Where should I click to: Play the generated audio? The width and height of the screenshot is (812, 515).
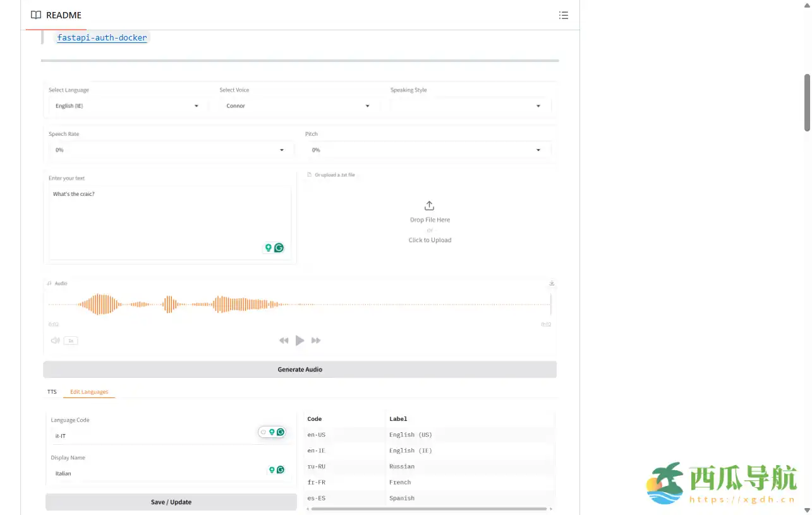300,341
